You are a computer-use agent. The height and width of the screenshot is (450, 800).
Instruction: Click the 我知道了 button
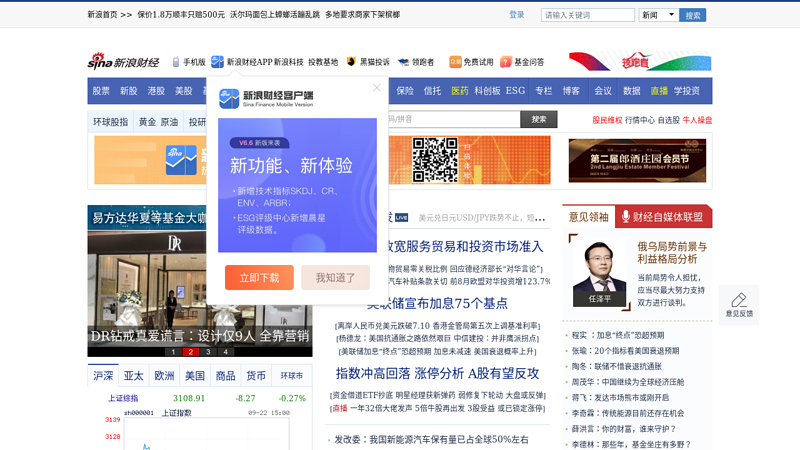click(x=335, y=278)
